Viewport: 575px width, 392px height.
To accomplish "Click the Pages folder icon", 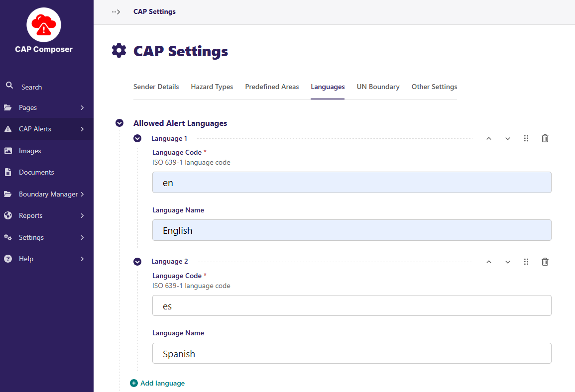I will [7, 107].
